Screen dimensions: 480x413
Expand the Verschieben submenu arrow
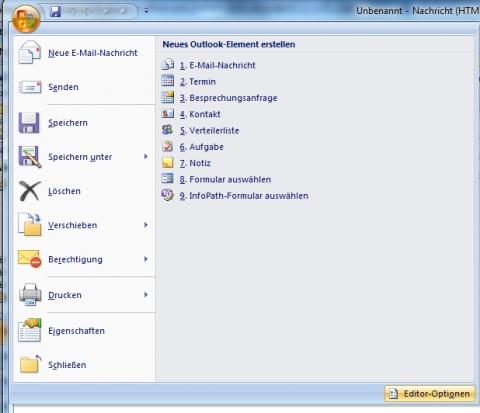[x=146, y=225]
